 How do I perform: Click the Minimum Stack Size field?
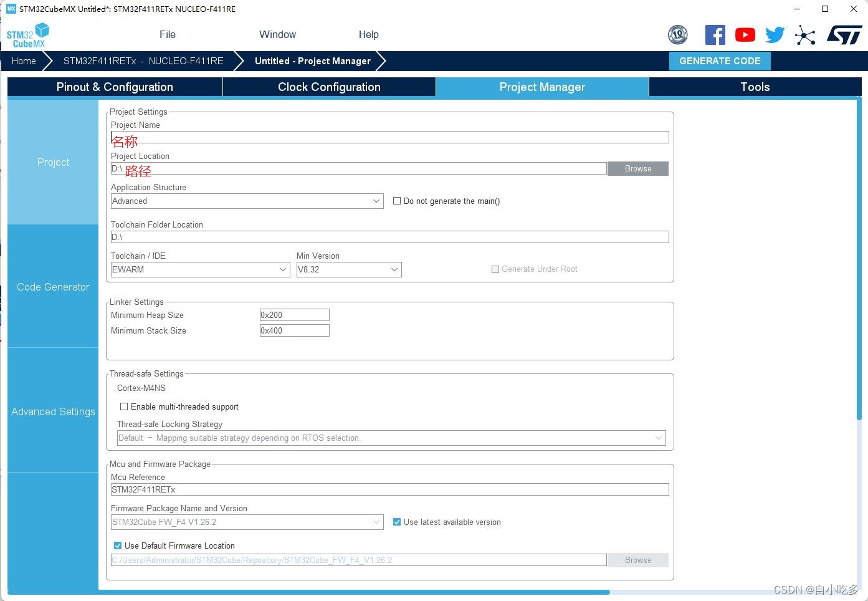coord(295,330)
